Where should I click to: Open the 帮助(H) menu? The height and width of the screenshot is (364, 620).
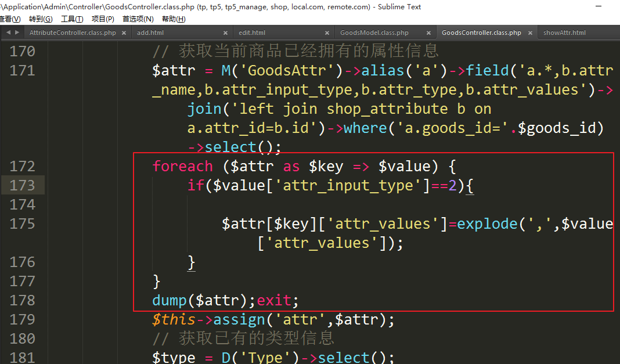(x=173, y=19)
